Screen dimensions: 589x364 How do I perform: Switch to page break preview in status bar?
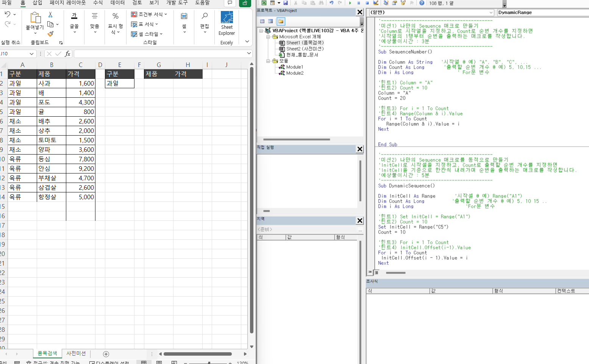coord(174,362)
